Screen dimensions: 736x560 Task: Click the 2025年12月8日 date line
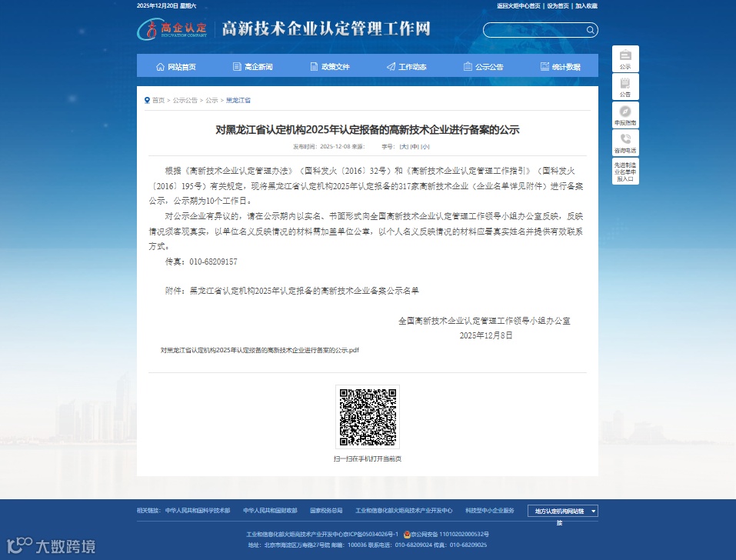486,335
